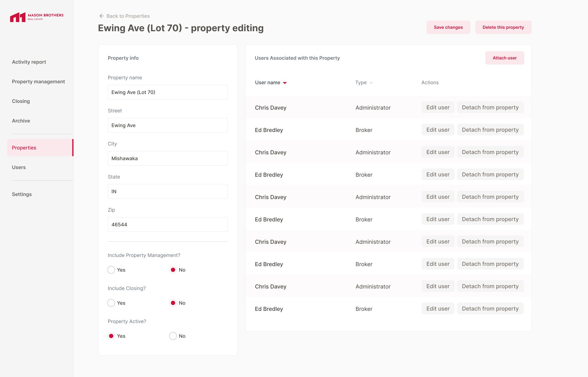Click the Zip input field
588x377 pixels.
pos(168,224)
